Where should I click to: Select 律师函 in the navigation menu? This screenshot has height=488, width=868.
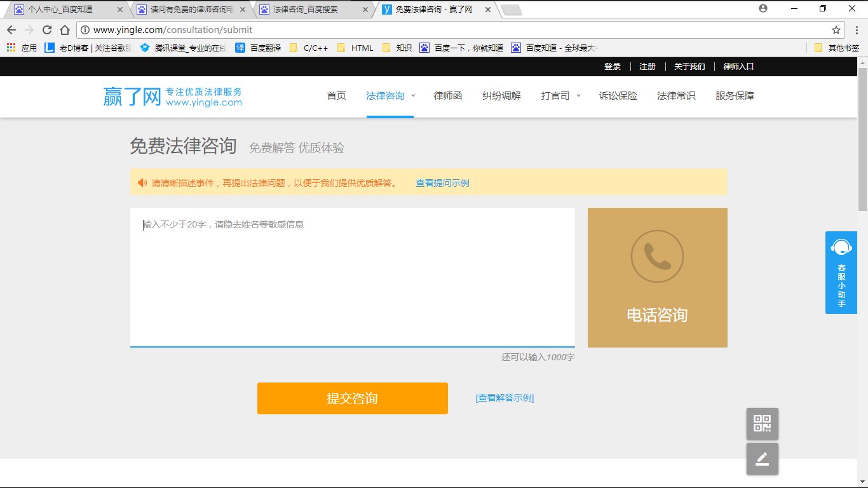tap(447, 96)
